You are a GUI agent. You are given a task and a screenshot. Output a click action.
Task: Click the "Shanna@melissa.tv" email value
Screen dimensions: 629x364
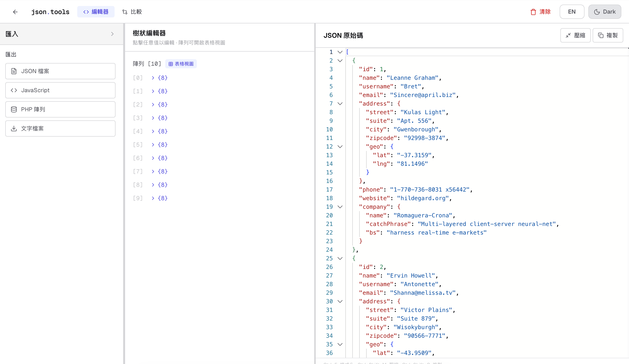pos(423,293)
